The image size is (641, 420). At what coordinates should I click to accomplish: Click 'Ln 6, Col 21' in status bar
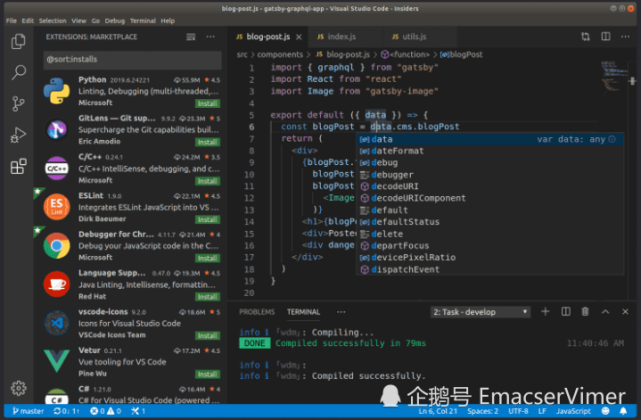click(438, 411)
